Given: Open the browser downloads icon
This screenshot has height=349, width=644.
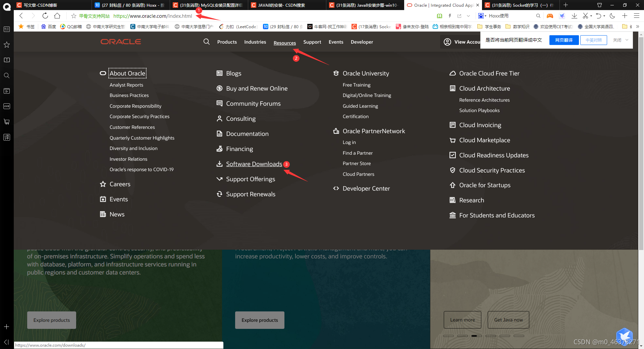Looking at the screenshot, I should pyautogui.click(x=574, y=16).
